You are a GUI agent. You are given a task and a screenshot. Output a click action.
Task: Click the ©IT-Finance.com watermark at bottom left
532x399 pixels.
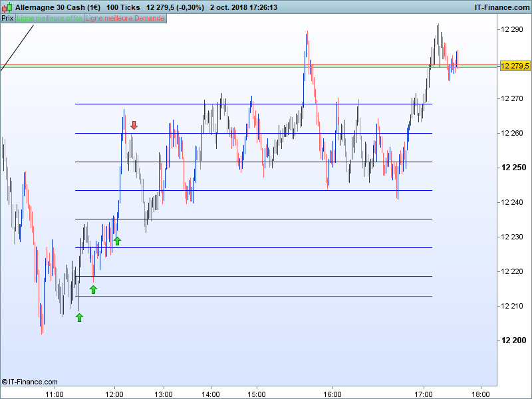29,382
